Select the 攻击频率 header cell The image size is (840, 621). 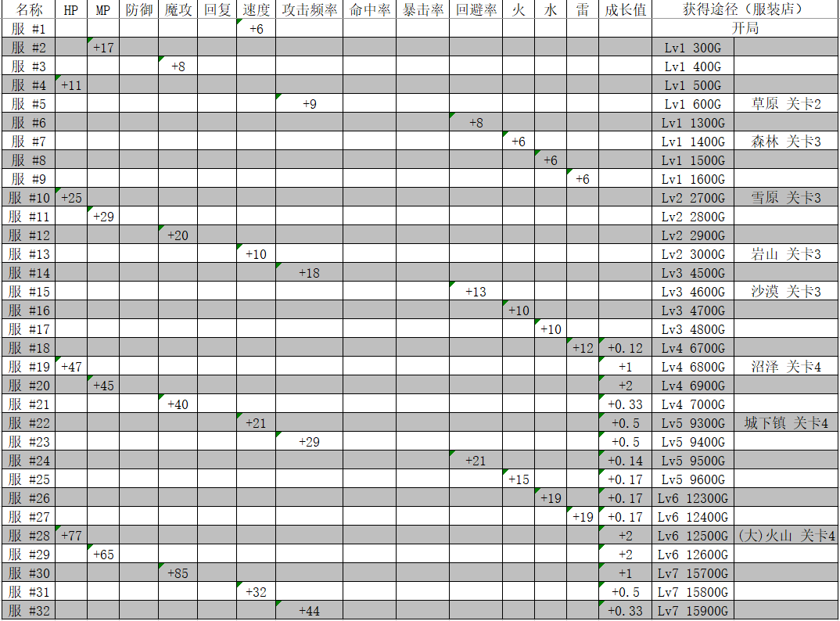point(310,9)
